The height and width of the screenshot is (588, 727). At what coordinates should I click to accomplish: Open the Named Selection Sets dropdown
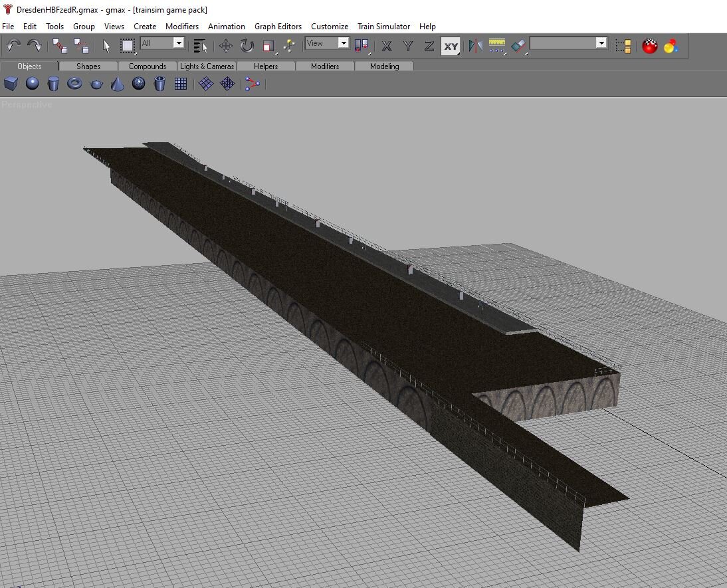[601, 43]
